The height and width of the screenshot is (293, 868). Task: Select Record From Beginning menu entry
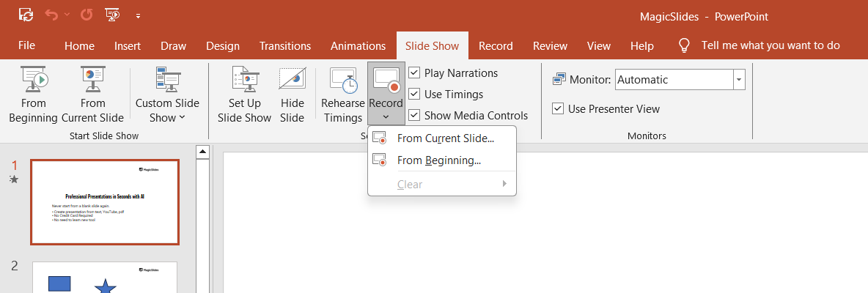[x=438, y=160]
